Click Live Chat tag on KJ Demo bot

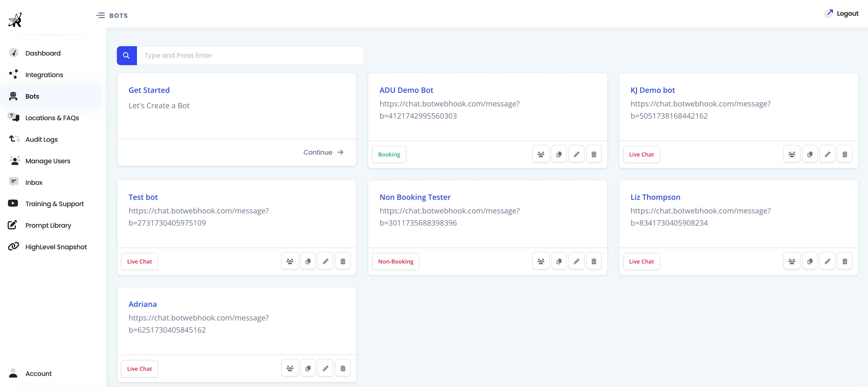[641, 154]
